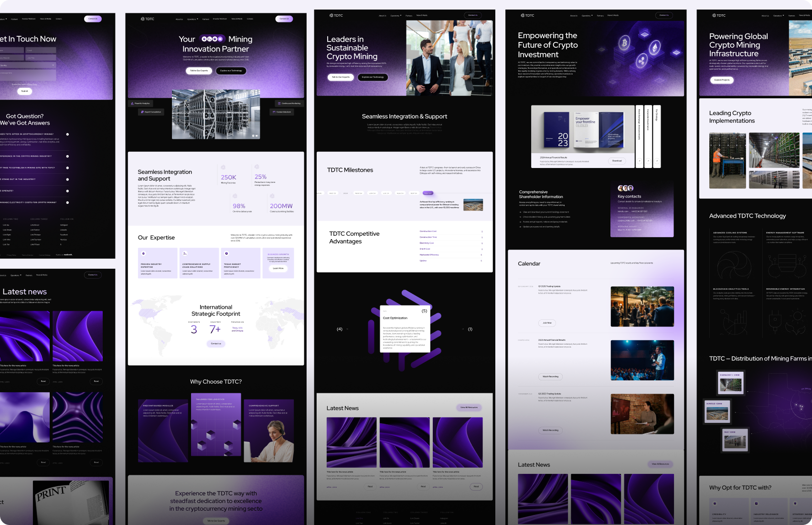Download the 2024 Annual Financial Results
This screenshot has width=812, height=525.
pyautogui.click(x=617, y=161)
